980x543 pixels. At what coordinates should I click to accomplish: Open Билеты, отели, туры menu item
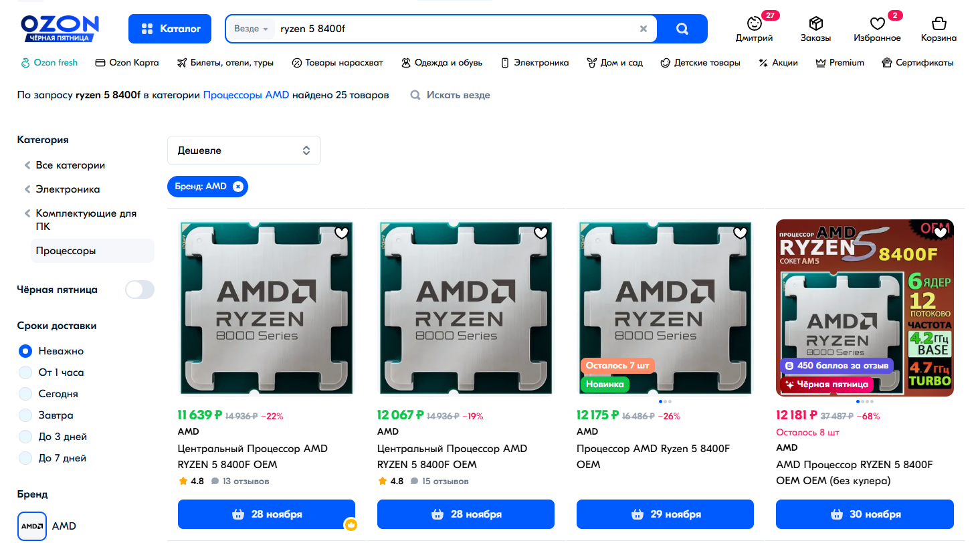pyautogui.click(x=225, y=62)
